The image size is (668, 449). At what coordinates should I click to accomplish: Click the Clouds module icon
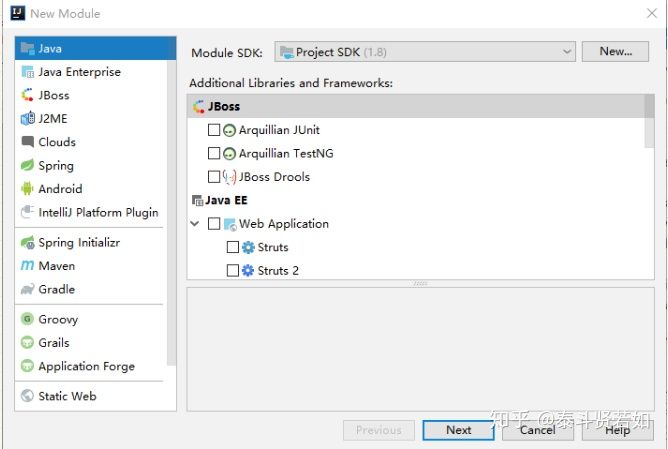(27, 142)
